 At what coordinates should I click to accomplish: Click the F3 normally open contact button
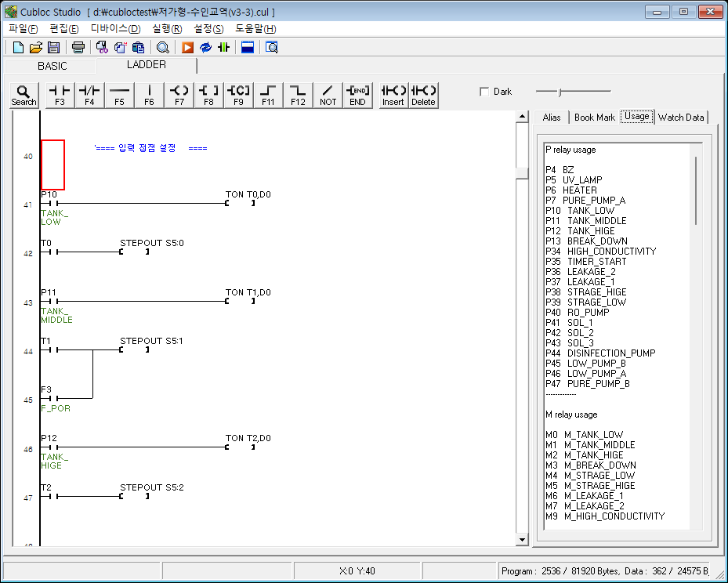pos(60,95)
